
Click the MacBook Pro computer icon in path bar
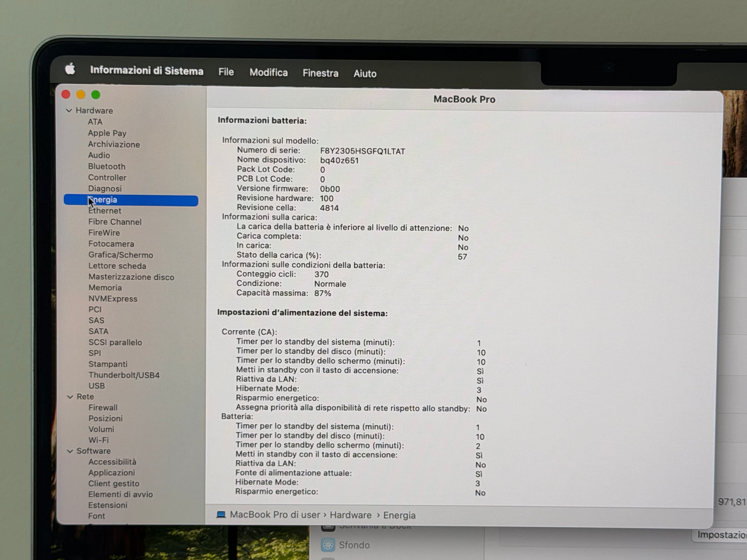(x=221, y=515)
